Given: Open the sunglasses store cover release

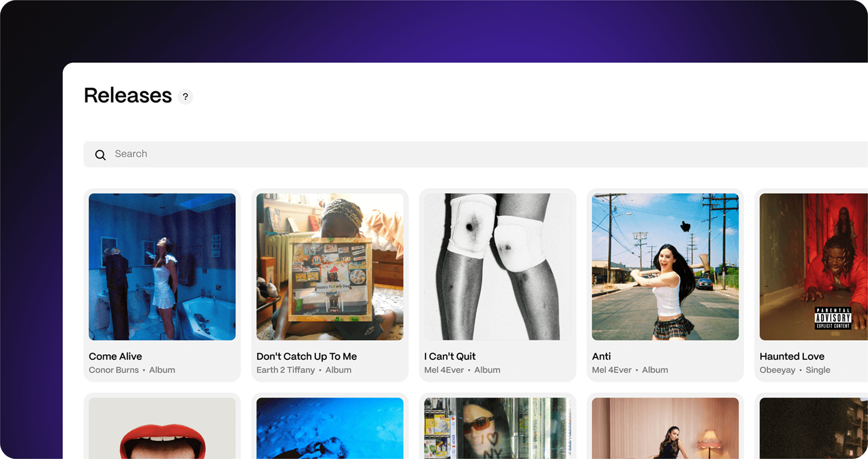Looking at the screenshot, I should (497, 428).
